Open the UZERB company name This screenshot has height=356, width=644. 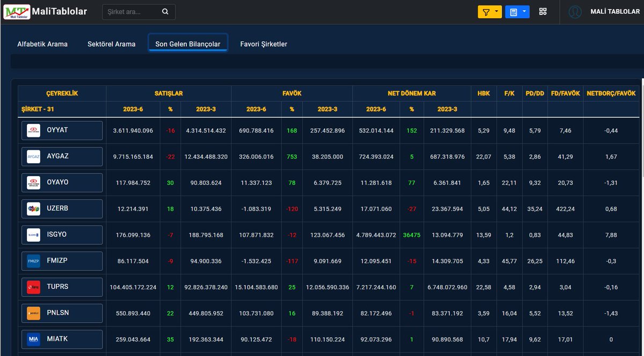click(58, 208)
